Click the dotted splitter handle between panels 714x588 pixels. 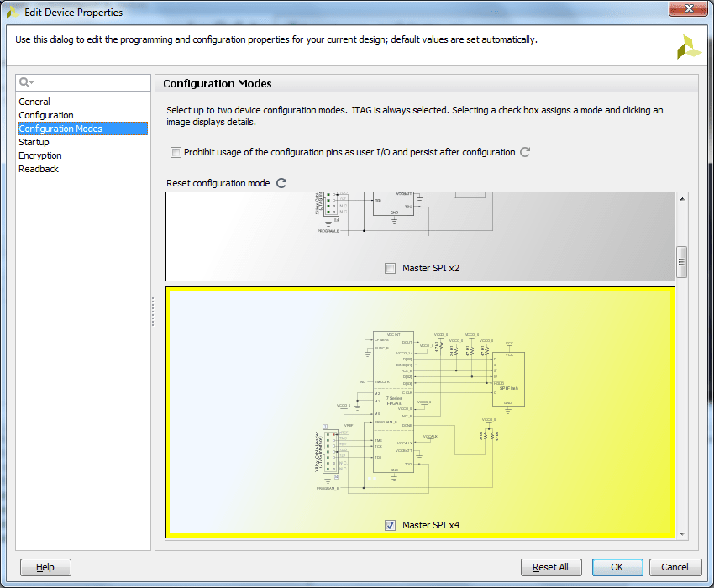(153, 311)
